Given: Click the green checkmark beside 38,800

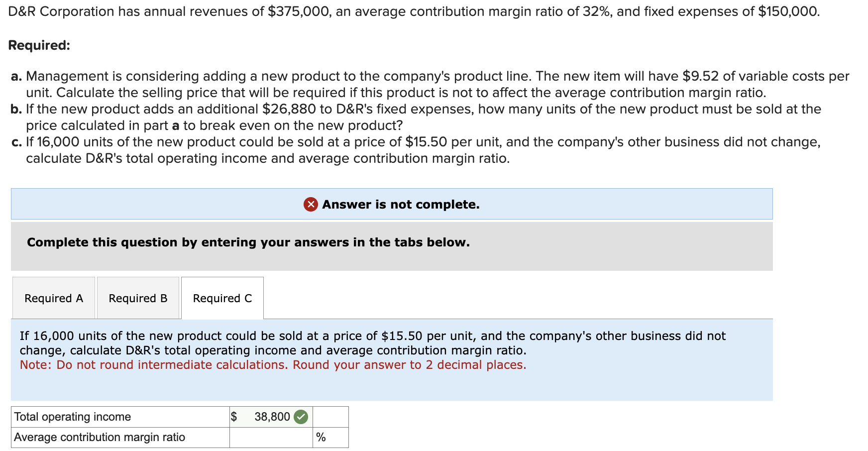Looking at the screenshot, I should tap(301, 417).
